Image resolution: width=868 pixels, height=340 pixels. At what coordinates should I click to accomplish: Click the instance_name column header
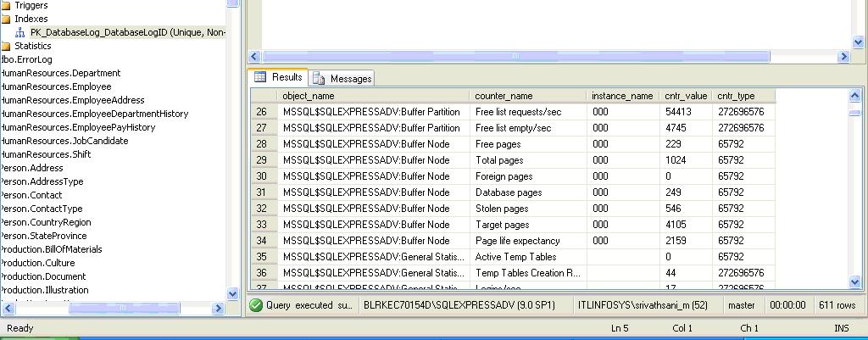point(623,96)
